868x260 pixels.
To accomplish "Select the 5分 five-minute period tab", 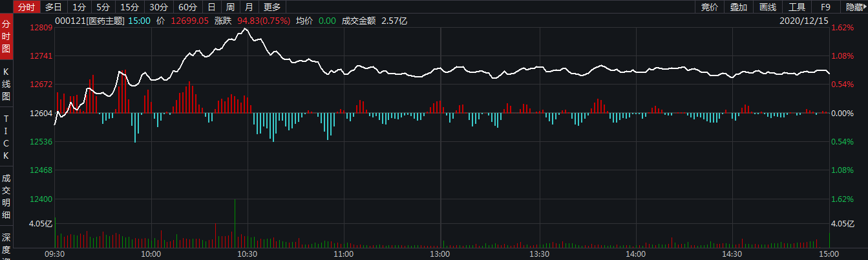I will point(103,7).
